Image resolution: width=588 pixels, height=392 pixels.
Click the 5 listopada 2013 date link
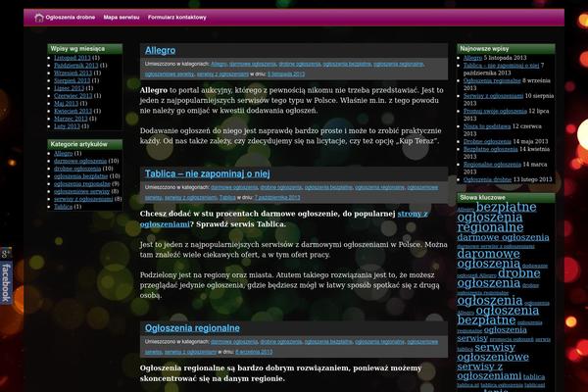click(x=286, y=73)
